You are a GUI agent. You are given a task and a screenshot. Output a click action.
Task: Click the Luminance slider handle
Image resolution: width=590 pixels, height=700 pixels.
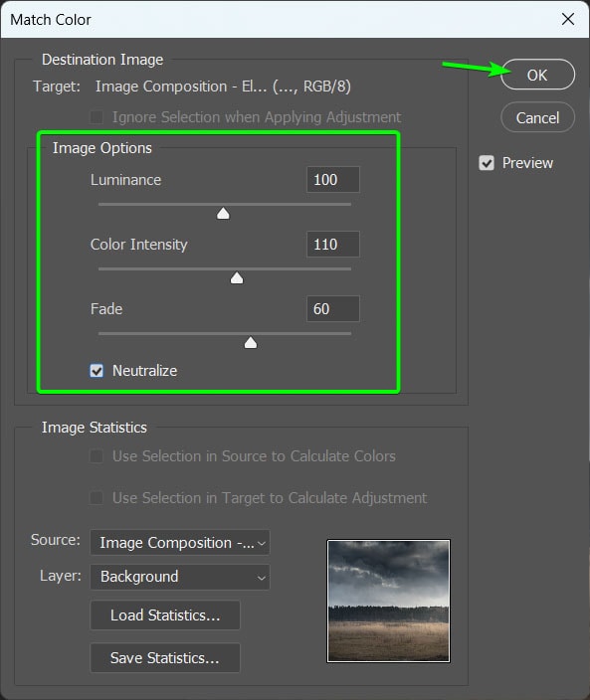coord(223,214)
